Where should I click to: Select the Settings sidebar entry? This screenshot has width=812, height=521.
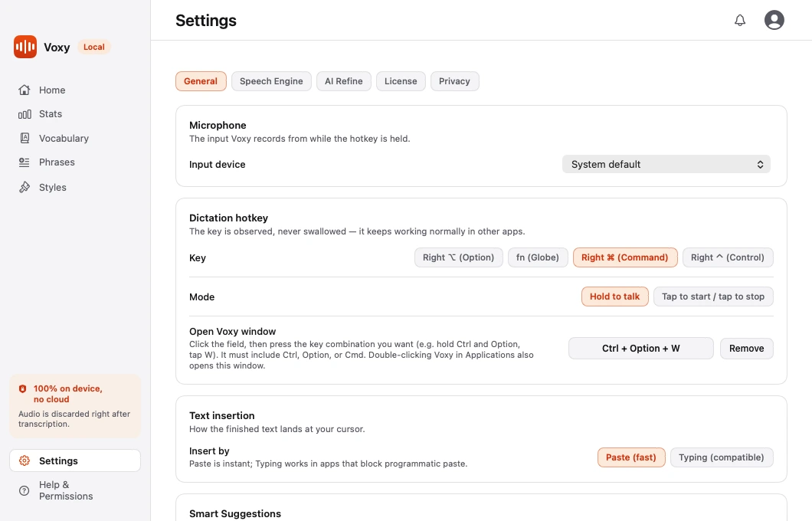point(75,460)
